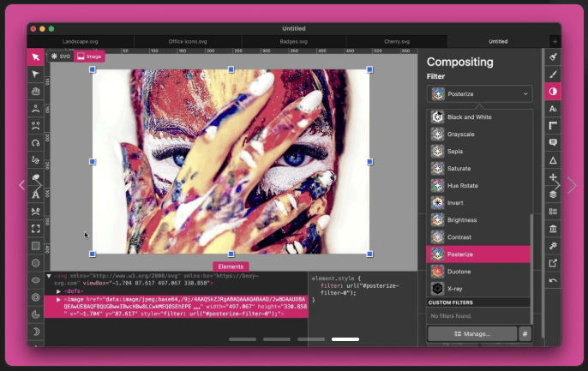Open the Posterize filter dropdown
Viewport: 588px width, 371px height.
pos(480,93)
